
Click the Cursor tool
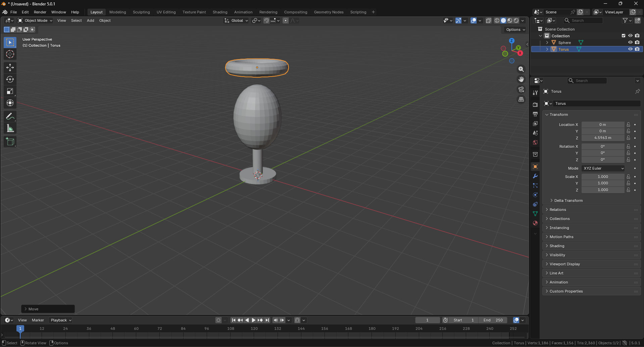point(10,54)
